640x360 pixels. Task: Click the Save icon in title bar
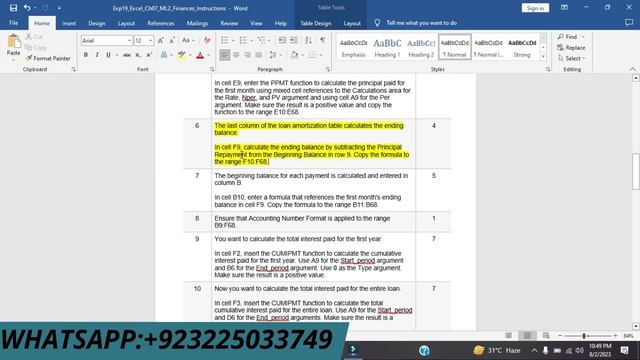click(13, 8)
